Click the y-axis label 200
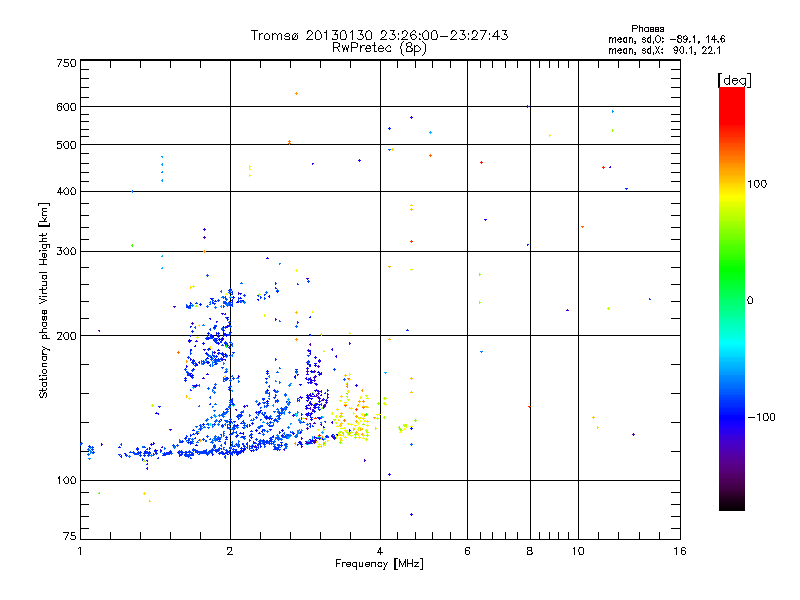Viewport: 800px width, 600px height. [66, 336]
